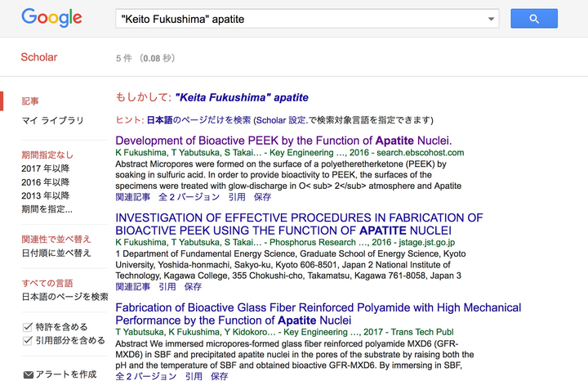The image size is (588, 381).
Task: Click the blue magnifier search button
Action: (534, 18)
